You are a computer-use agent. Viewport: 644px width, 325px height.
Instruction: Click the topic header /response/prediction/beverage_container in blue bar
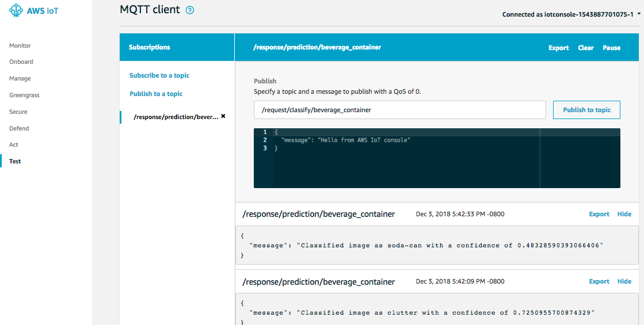tap(317, 47)
